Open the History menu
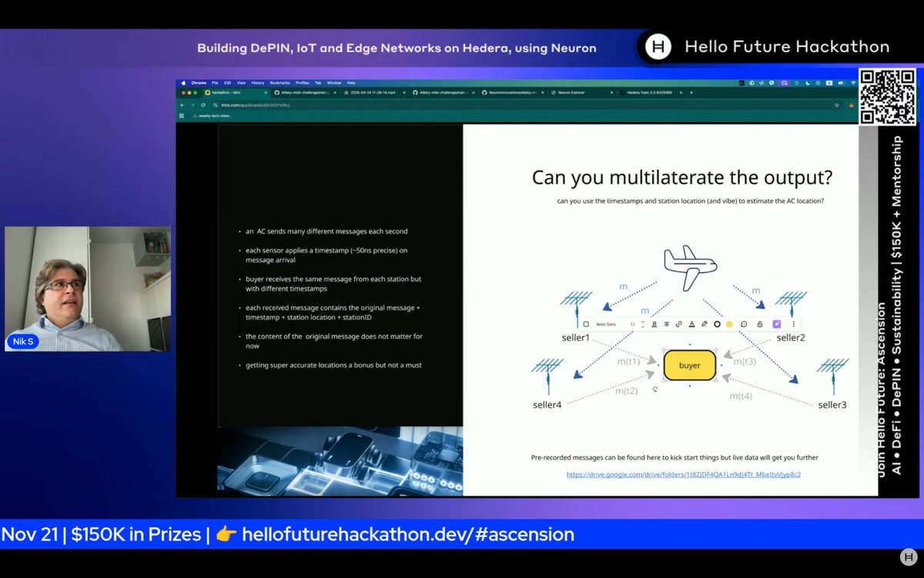 pyautogui.click(x=257, y=82)
